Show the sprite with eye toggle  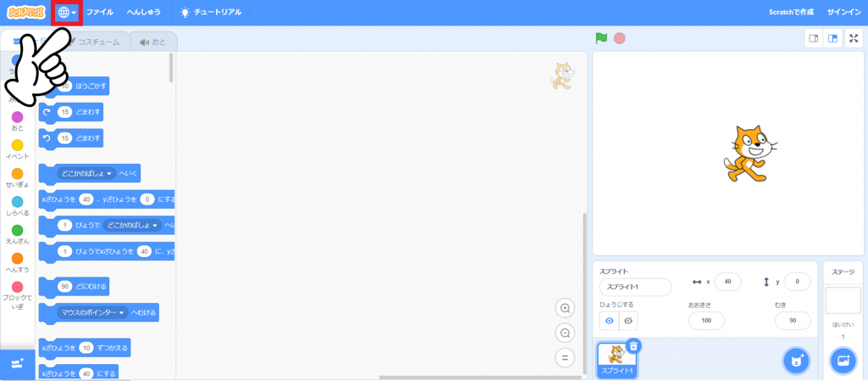(609, 321)
